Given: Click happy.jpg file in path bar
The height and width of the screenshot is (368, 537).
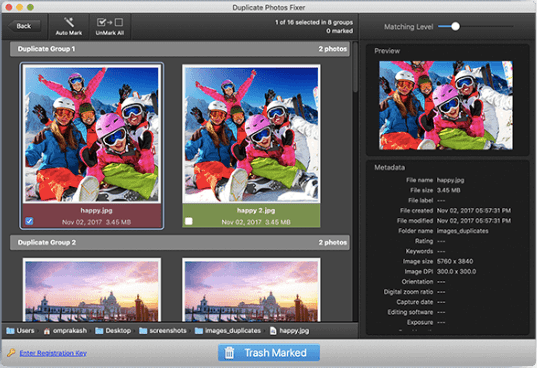Looking at the screenshot, I should coord(290,331).
